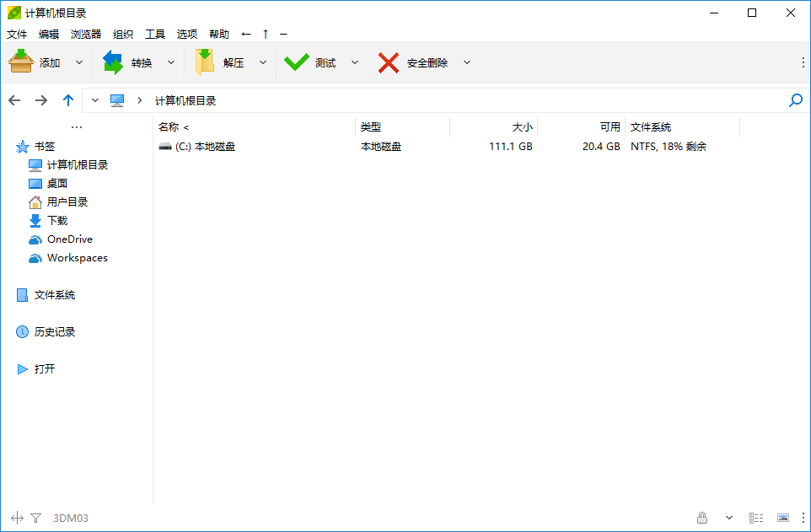Click the filter funnel icon in status bar
Image resolution: width=811 pixels, height=532 pixels.
34,518
